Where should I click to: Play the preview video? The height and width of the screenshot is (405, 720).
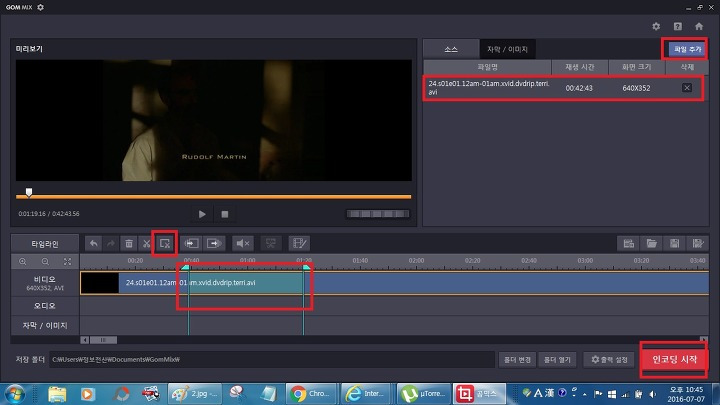point(202,214)
